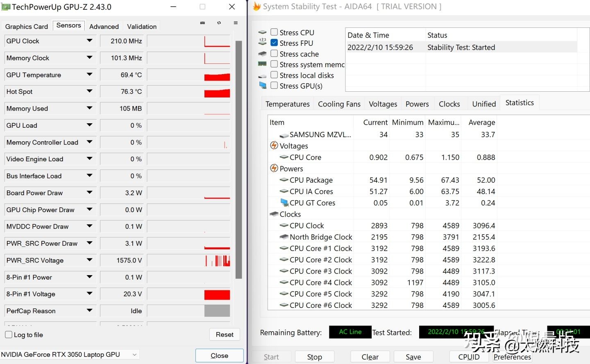The width and height of the screenshot is (590, 364).
Task: Open the Hot Spot sensor dropdown
Action: coord(89,91)
